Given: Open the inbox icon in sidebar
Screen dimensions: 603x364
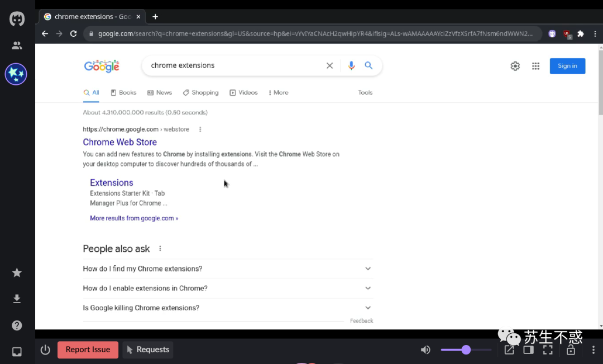Looking at the screenshot, I should click(x=17, y=351).
